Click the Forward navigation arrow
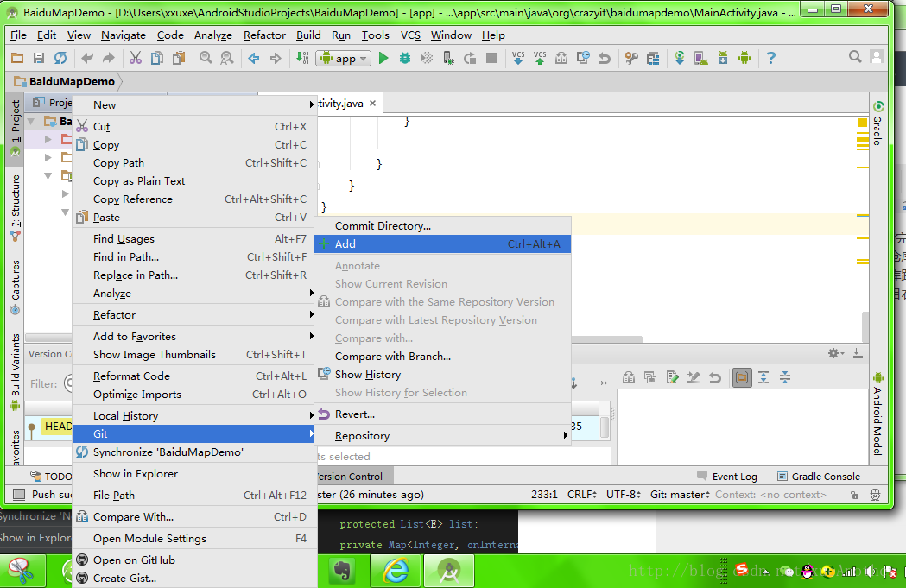This screenshot has height=588, width=906. [275, 58]
